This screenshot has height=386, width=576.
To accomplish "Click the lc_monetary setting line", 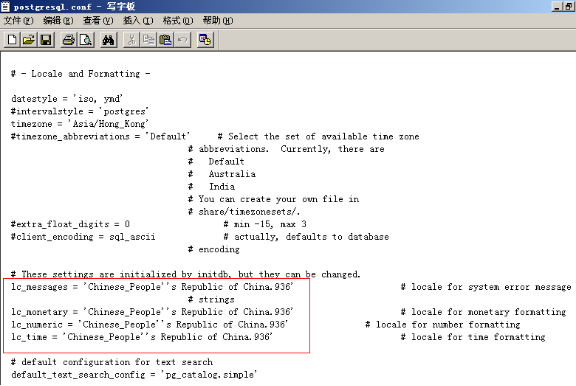I will click(x=152, y=312).
